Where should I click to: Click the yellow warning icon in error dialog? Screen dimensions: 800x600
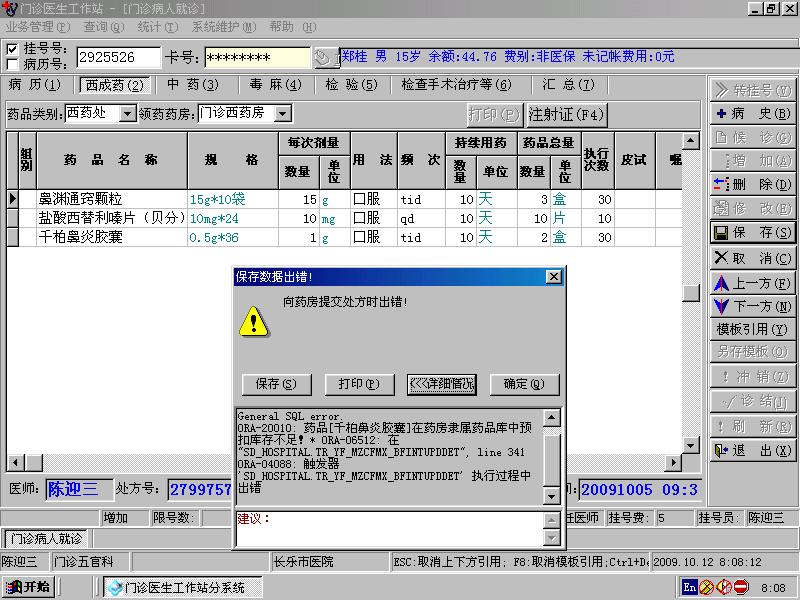pos(253,321)
